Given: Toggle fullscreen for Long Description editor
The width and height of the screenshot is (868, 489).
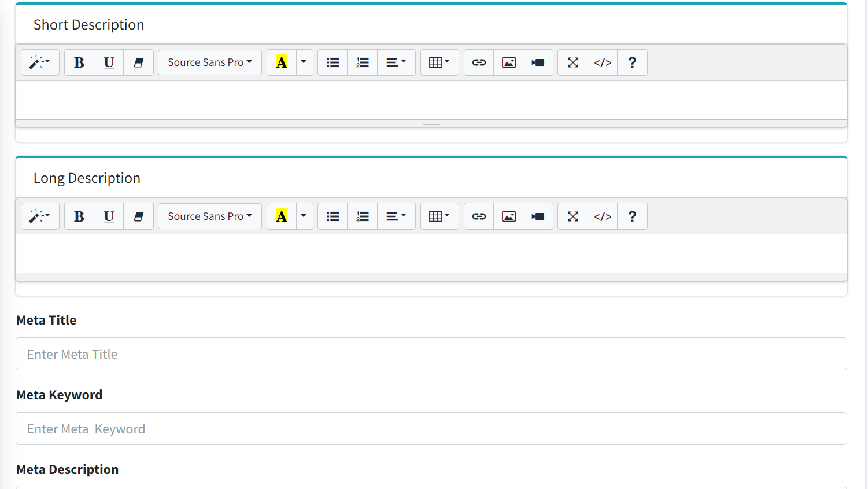Looking at the screenshot, I should [572, 216].
